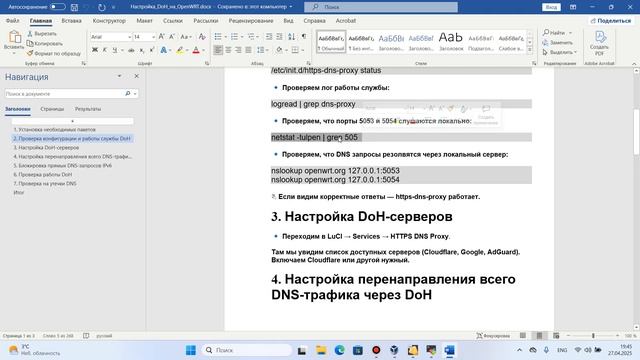Click the Redo arrow in title bar

click(x=102, y=7)
